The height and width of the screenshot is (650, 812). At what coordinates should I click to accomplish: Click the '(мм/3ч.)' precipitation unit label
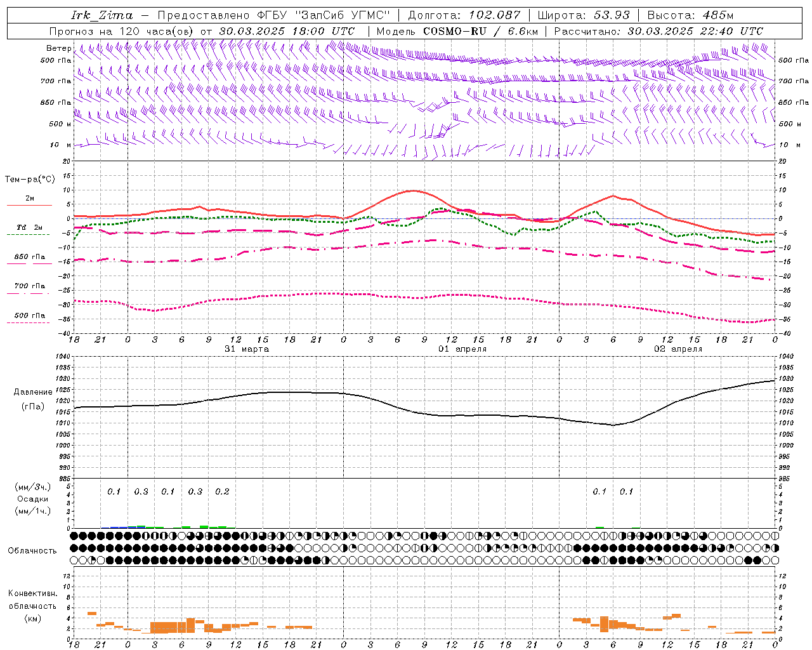[x=33, y=487]
